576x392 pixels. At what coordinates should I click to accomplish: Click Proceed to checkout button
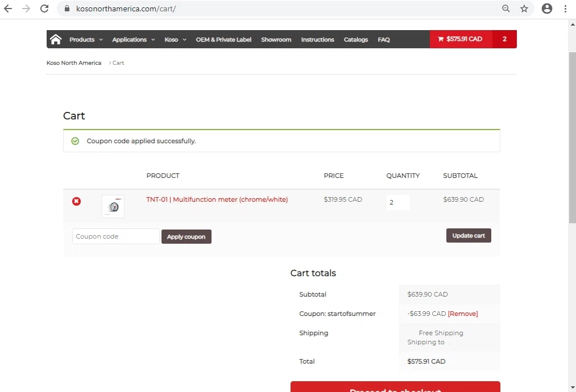(x=395, y=386)
